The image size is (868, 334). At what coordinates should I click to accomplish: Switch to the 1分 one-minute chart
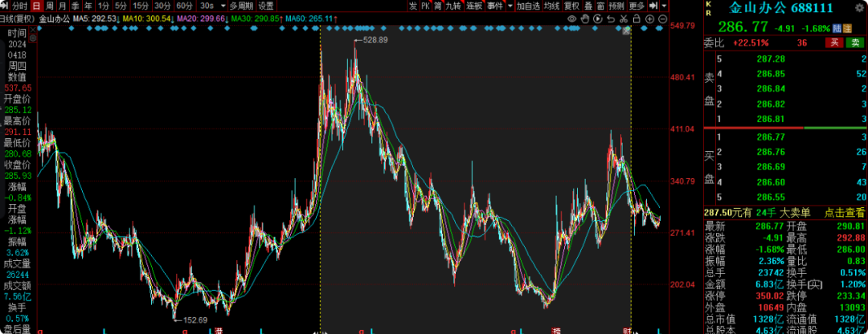point(103,6)
